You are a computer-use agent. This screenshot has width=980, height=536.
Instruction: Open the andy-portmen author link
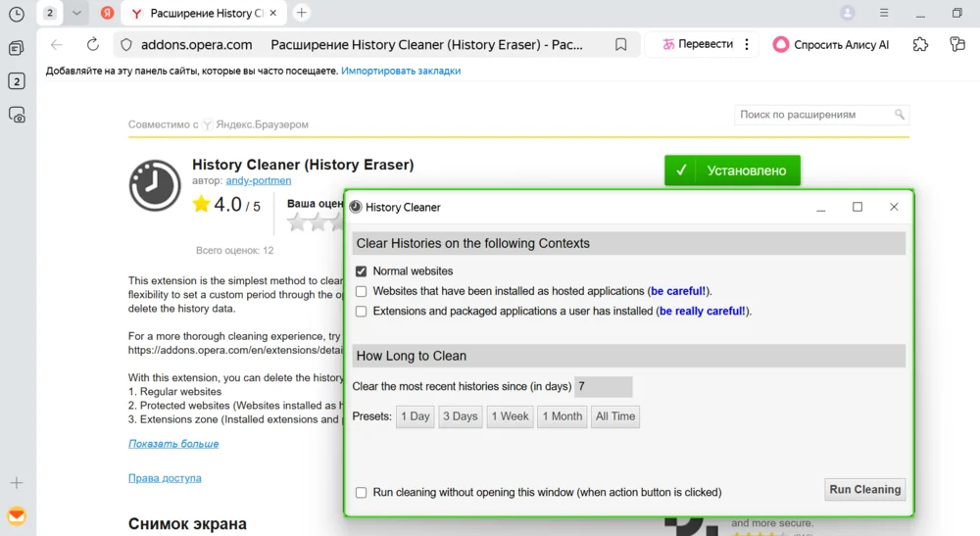[258, 180]
